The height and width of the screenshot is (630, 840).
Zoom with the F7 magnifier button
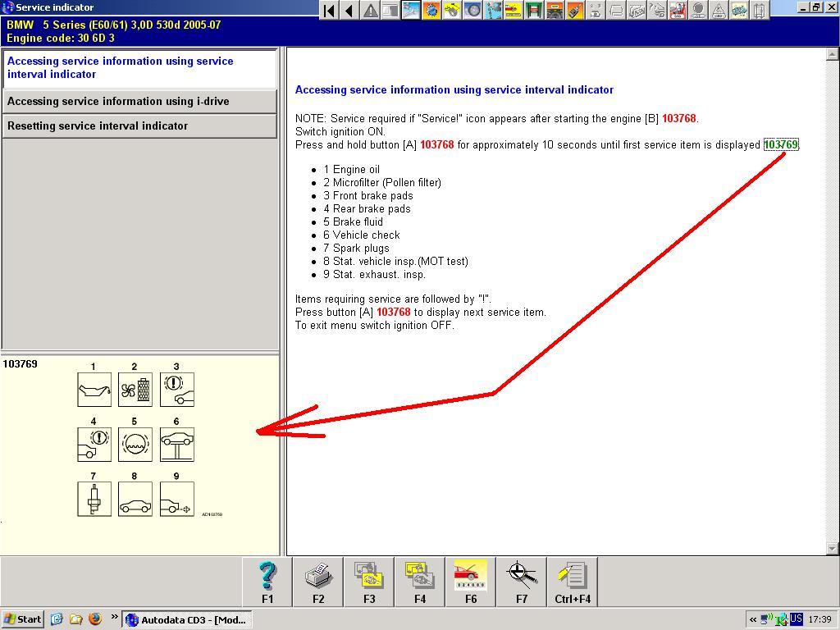coord(522,582)
